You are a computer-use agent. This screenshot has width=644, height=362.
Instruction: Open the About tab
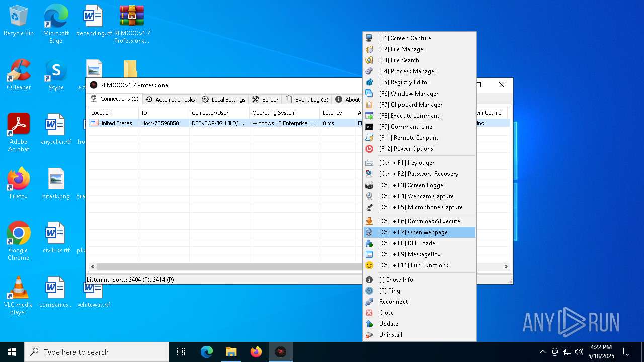348,100
